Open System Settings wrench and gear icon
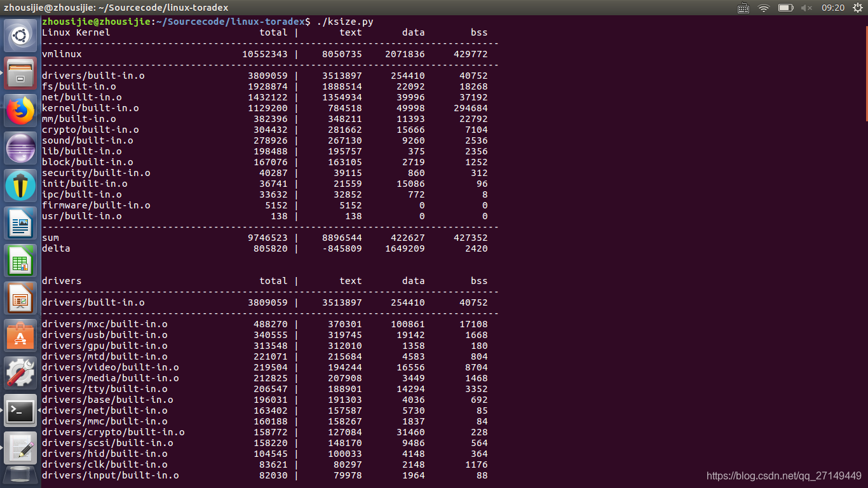The image size is (868, 488). coord(21,373)
